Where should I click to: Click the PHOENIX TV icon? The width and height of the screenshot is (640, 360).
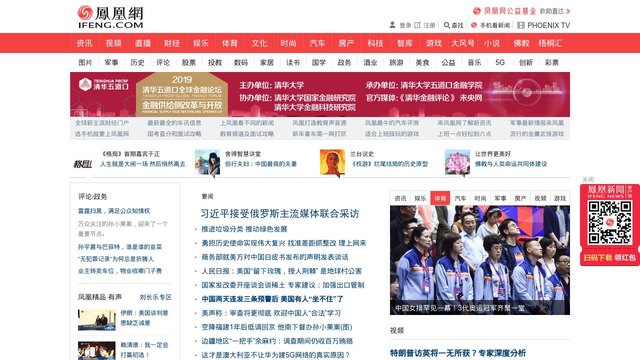521,25
